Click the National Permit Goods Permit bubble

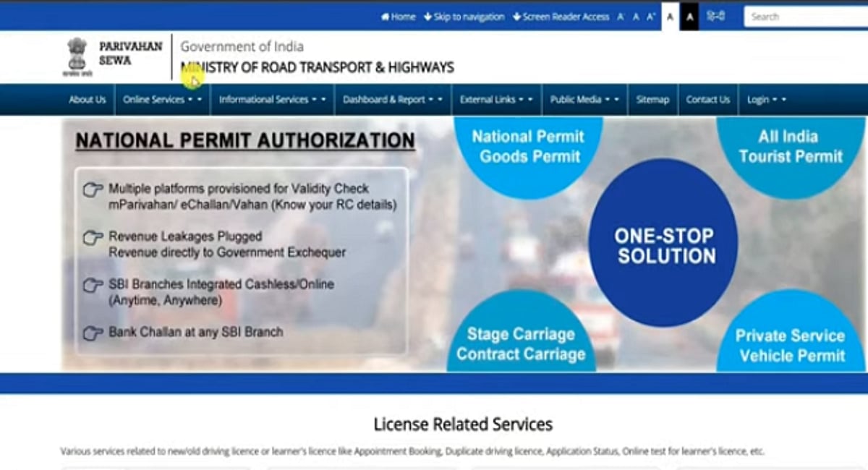[529, 144]
